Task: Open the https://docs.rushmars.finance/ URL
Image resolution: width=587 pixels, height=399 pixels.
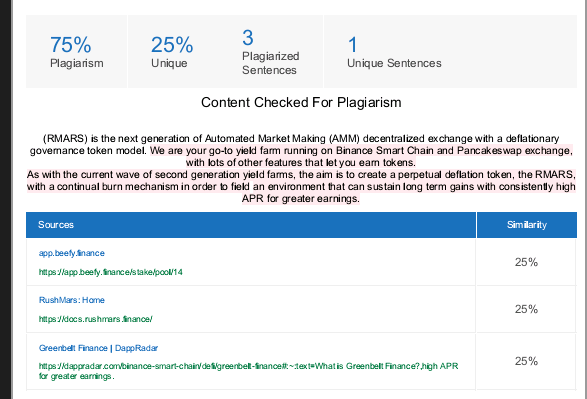Action: pos(95,319)
